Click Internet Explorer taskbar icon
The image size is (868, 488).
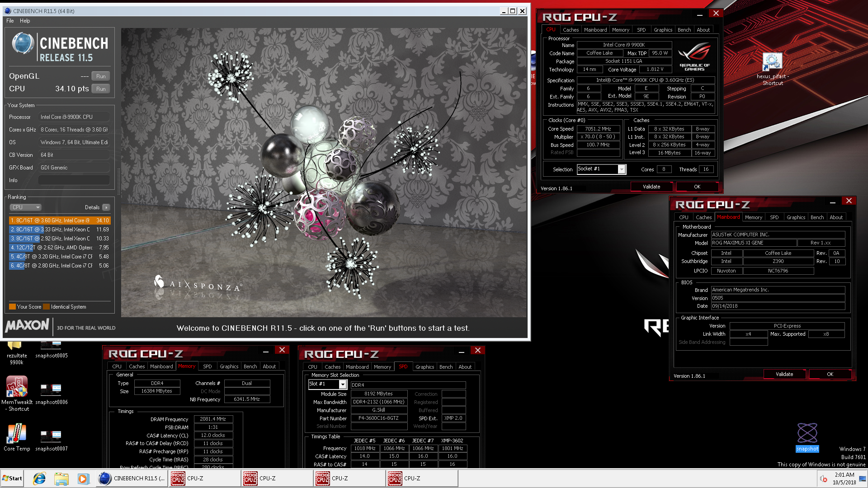click(39, 479)
